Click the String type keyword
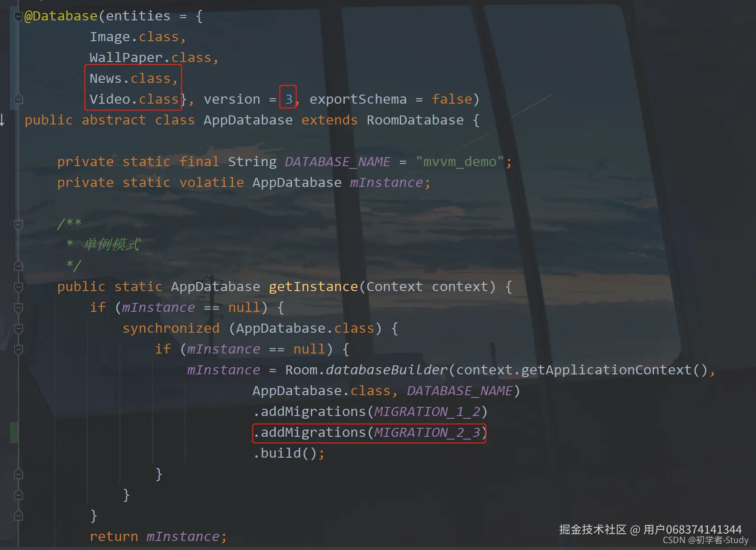Image resolution: width=756 pixels, height=550 pixels. 252,162
